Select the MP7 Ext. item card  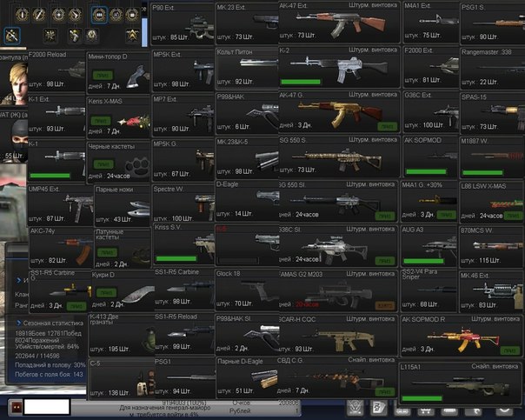[183, 116]
